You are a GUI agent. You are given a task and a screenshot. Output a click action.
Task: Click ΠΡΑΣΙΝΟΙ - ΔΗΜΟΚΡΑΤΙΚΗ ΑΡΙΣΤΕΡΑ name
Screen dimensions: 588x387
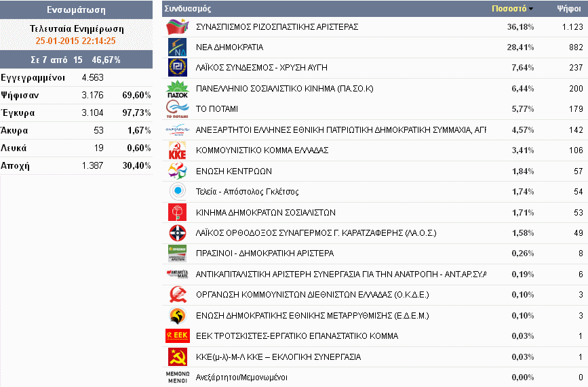264,253
